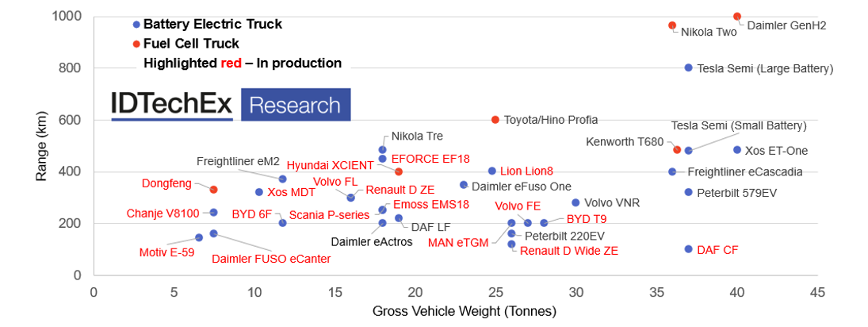Click the Tesla Semi (Large Battery) dot
The height and width of the screenshot is (327, 868).
(x=688, y=67)
